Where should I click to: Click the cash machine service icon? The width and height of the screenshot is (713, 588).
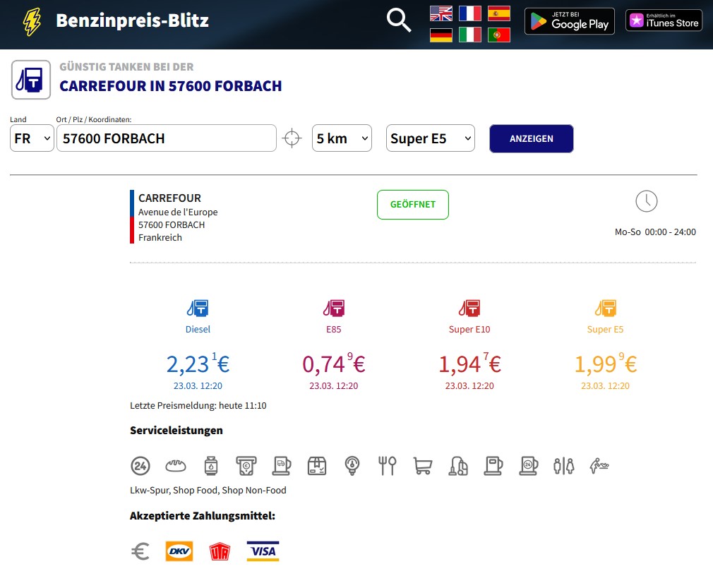[246, 466]
